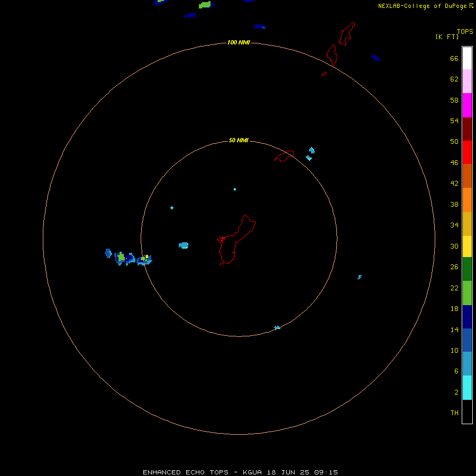Click the small echo on the southeast 50 NMI ring
This screenshot has height=476, width=476.
pyautogui.click(x=277, y=327)
